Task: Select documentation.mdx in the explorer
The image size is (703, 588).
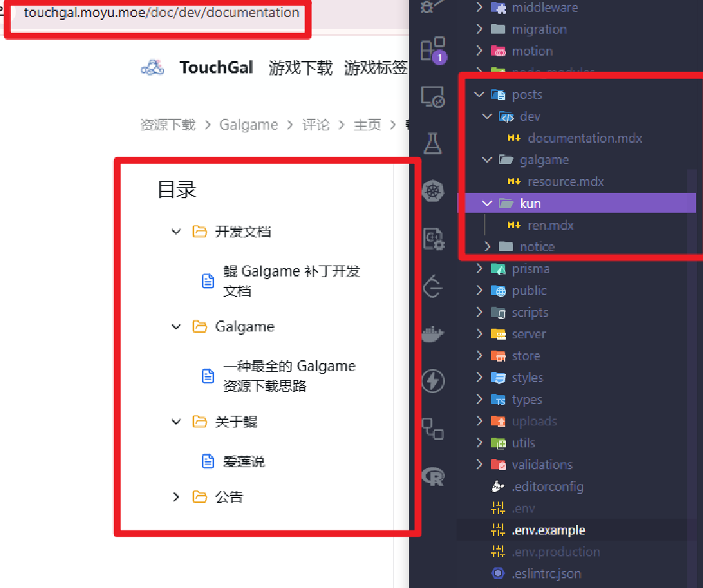Action: click(x=584, y=138)
